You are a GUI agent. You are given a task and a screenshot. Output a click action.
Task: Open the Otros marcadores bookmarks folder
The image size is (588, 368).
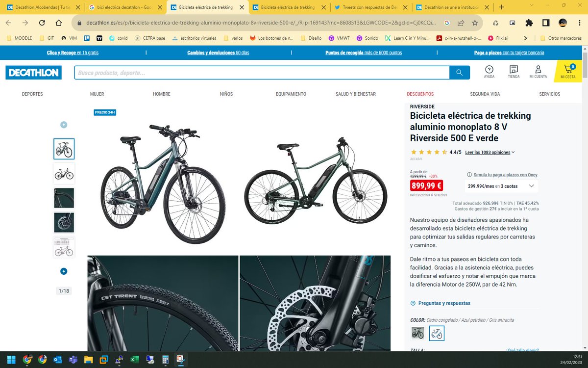click(561, 38)
